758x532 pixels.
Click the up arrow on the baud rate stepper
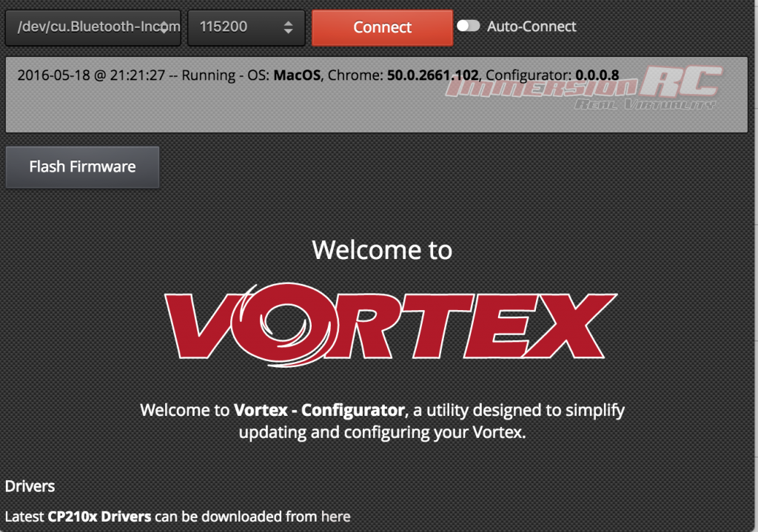289,22
